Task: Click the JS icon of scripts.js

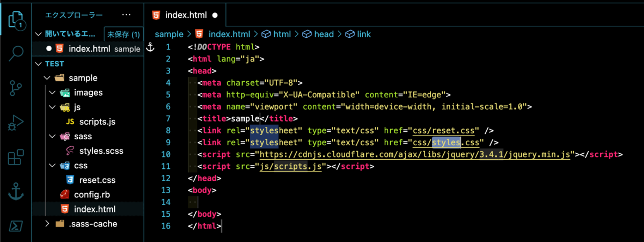Action: pyautogui.click(x=70, y=122)
